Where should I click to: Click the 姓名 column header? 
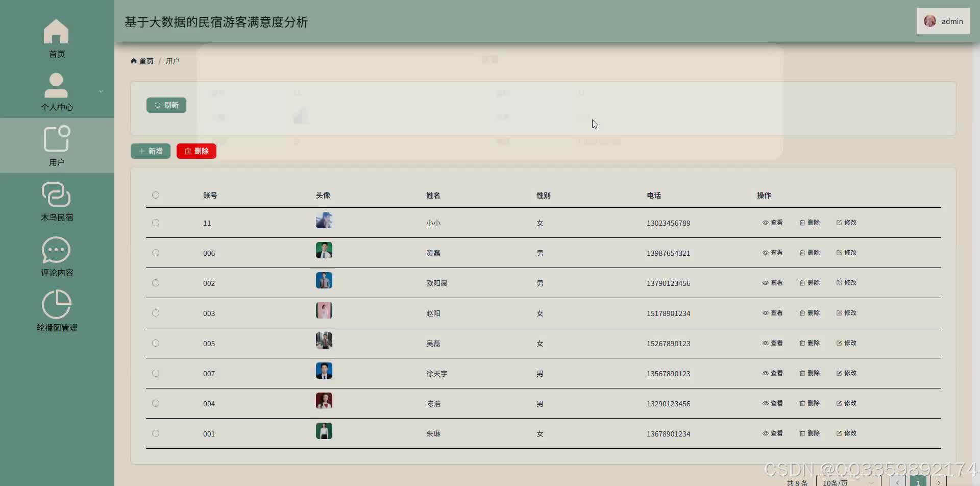point(433,196)
